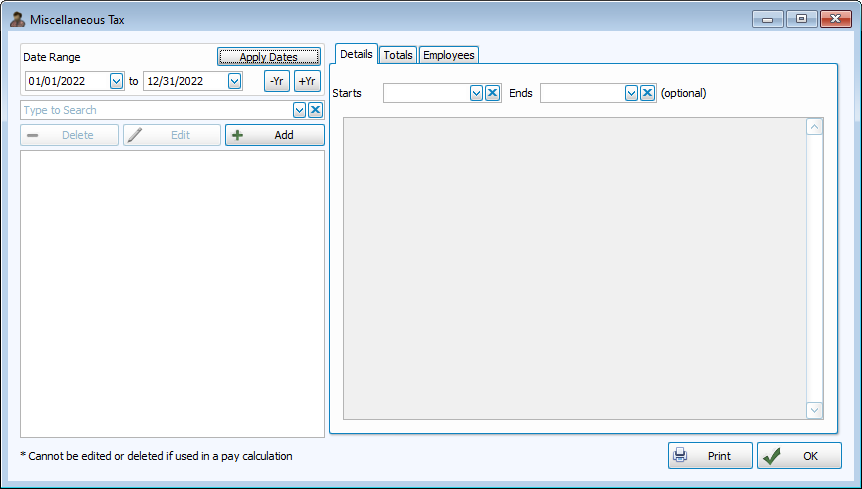Go back one year with -Yr
Screen dimensions: 862x489
click(277, 81)
